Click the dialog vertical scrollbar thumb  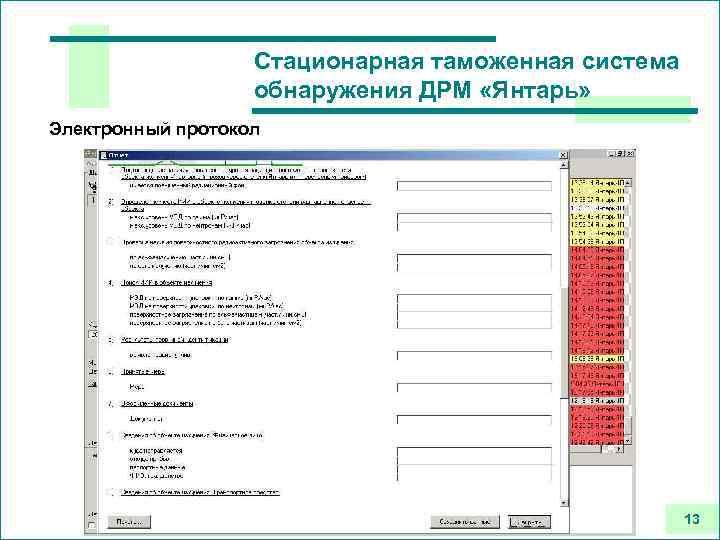(564, 342)
